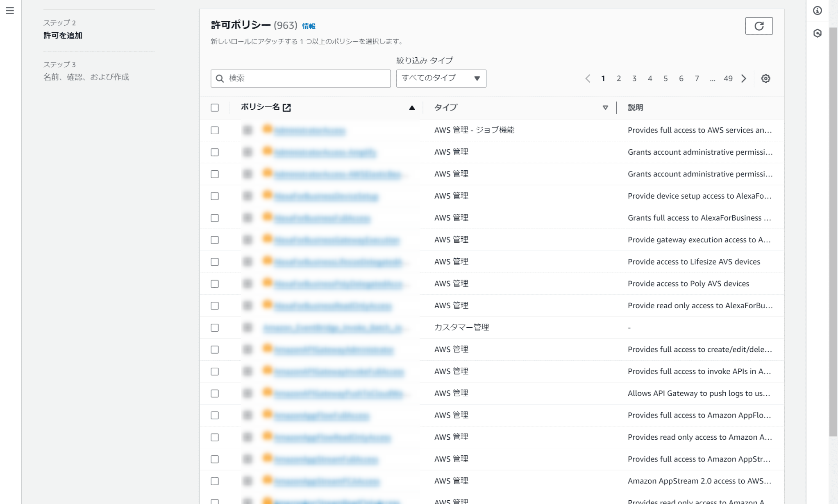Screen dimensions: 838x504
Task: Jump to page 49 of the policy list
Action: [728, 78]
